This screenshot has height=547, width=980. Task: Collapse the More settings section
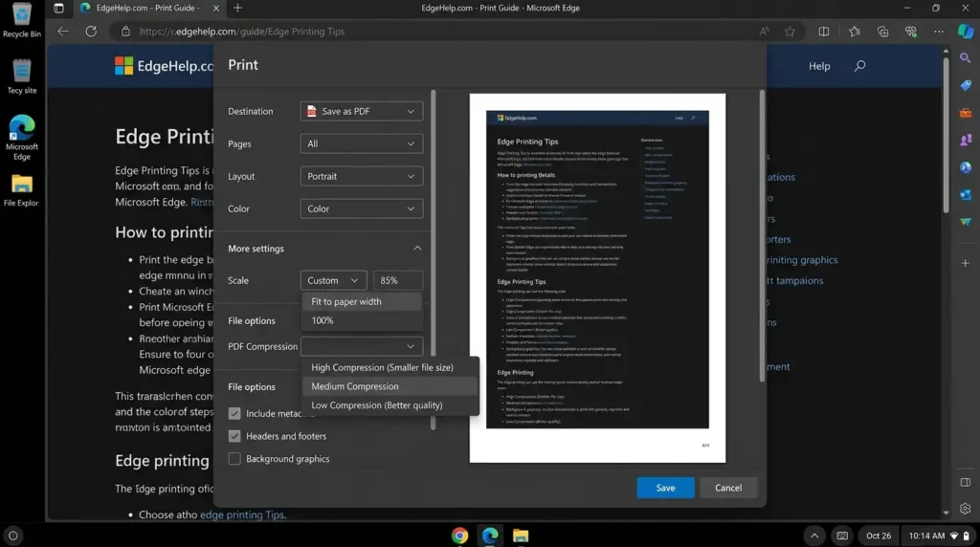click(x=417, y=249)
